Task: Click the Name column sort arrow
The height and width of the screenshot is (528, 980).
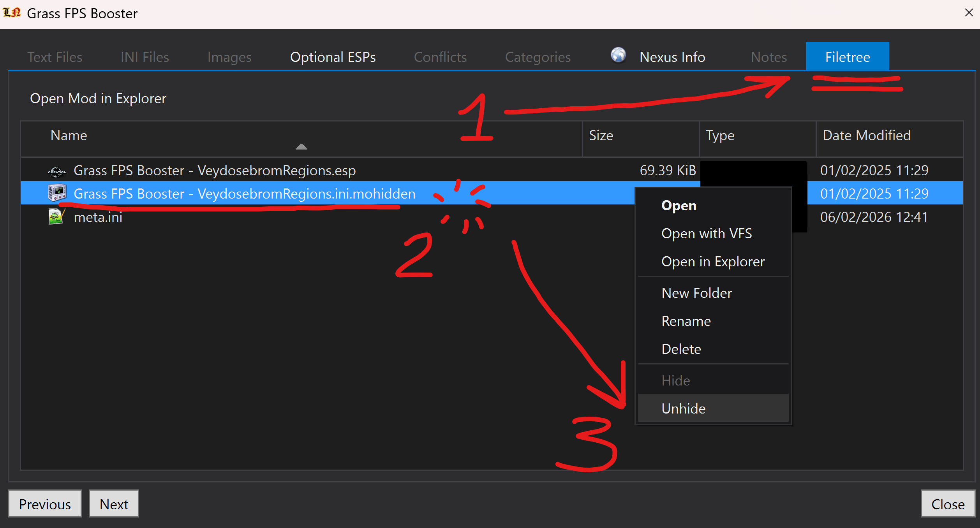Action: pyautogui.click(x=301, y=147)
